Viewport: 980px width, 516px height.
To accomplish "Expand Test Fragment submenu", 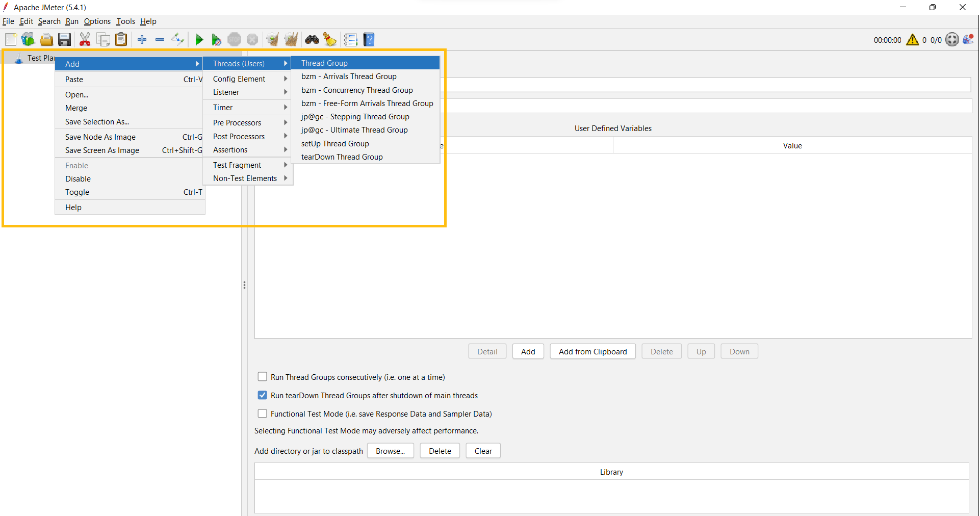I will (x=247, y=165).
